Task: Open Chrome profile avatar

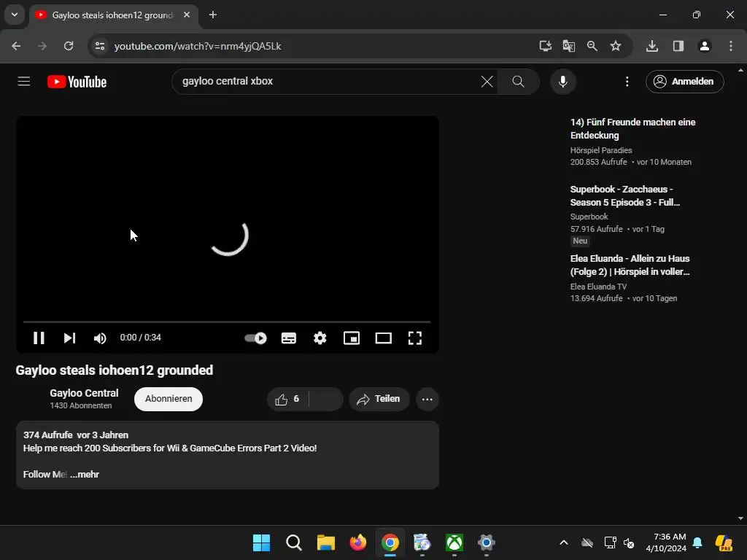Action: click(705, 46)
